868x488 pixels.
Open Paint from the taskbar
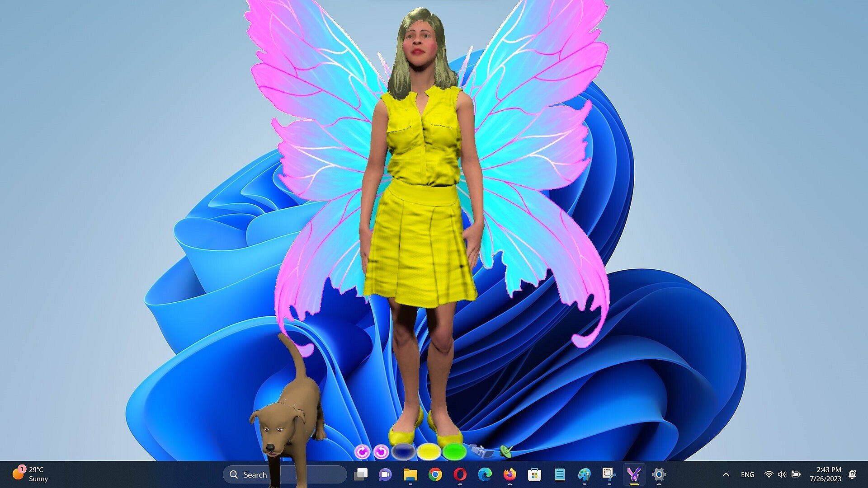pos(584,474)
